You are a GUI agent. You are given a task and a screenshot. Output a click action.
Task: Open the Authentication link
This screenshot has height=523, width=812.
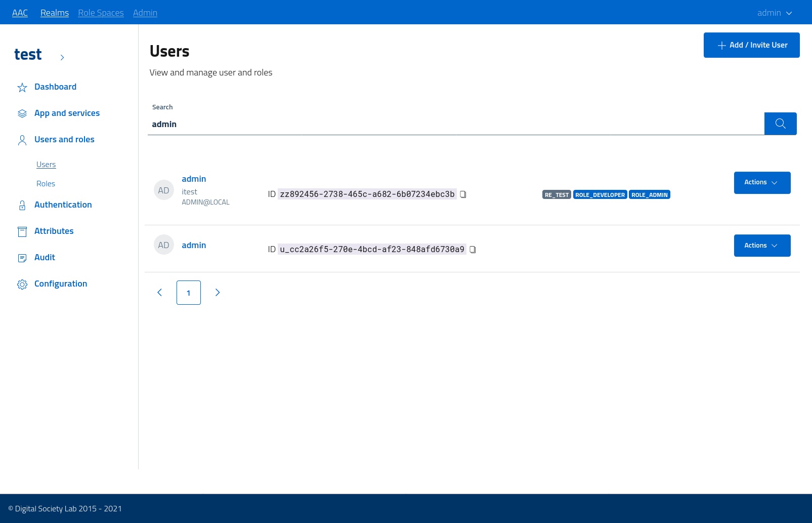(63, 205)
